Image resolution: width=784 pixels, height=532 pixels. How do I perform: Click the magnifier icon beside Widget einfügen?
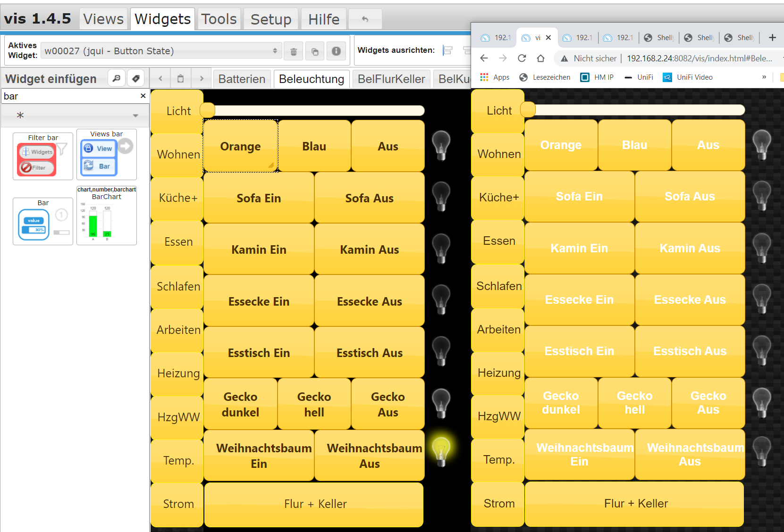click(x=117, y=78)
